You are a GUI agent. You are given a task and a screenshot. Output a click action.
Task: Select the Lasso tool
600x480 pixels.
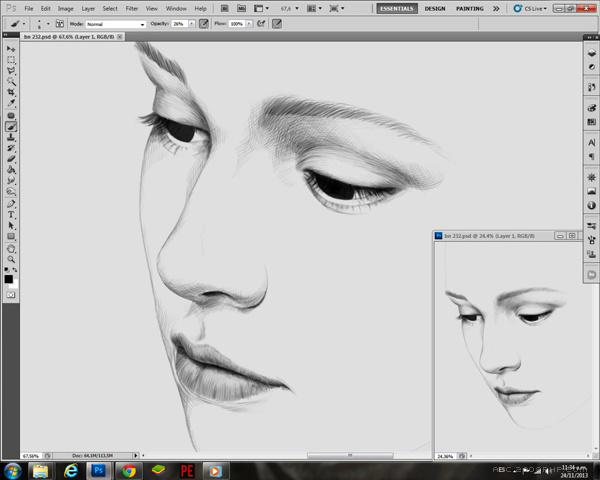[11, 70]
